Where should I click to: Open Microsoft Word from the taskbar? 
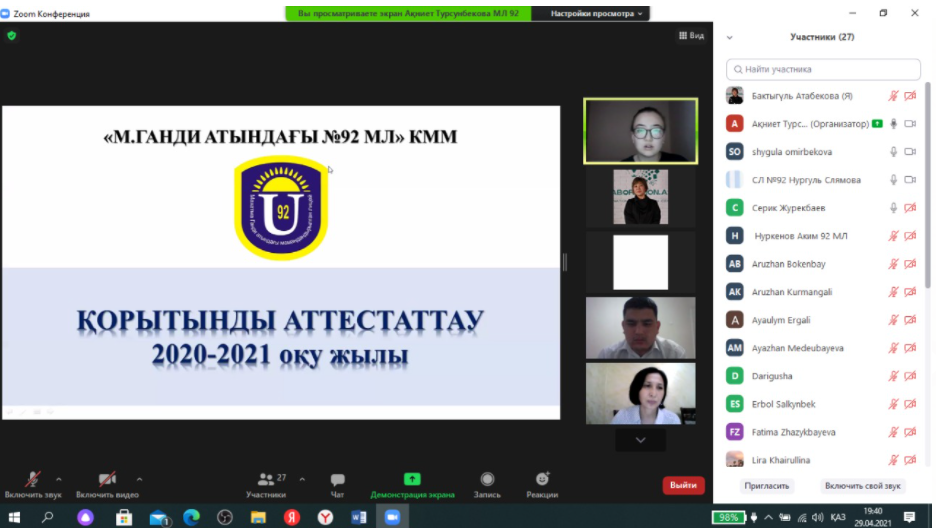(359, 517)
